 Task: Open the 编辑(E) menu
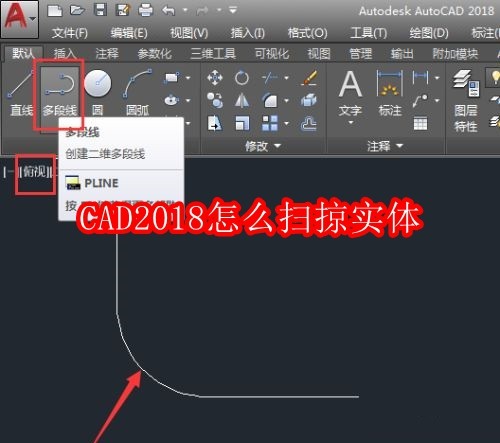coord(129,33)
